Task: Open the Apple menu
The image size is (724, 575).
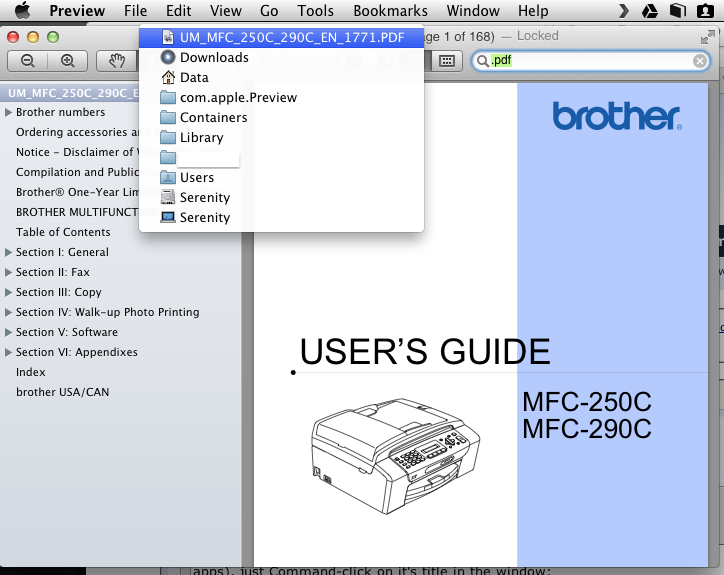Action: (22, 10)
